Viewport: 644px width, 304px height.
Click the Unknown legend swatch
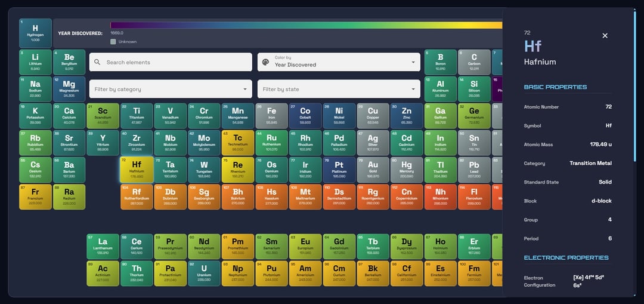click(x=113, y=42)
